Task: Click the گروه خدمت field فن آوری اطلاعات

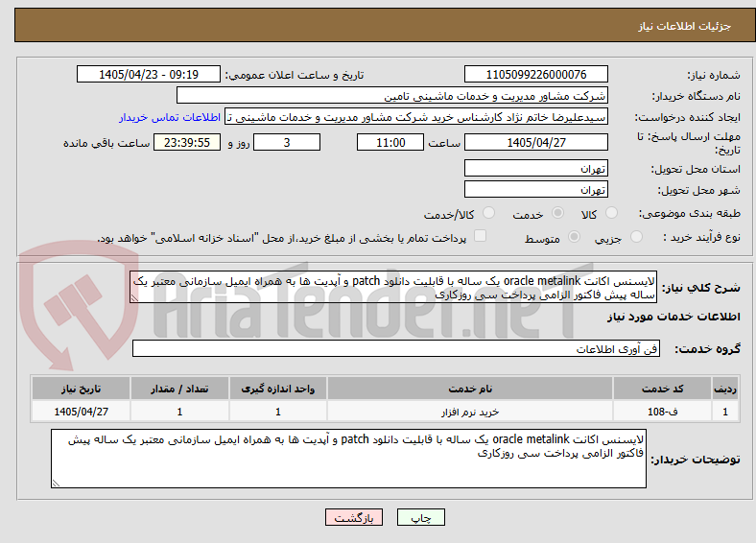Action: (396, 348)
